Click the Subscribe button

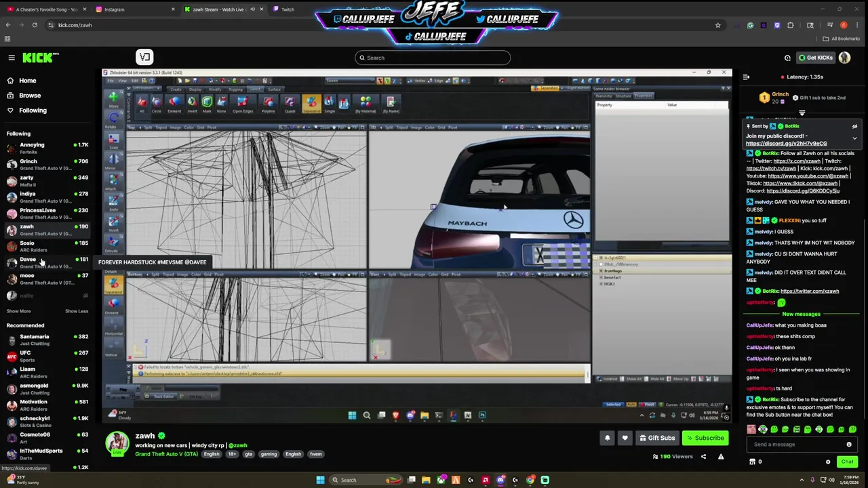coord(705,438)
